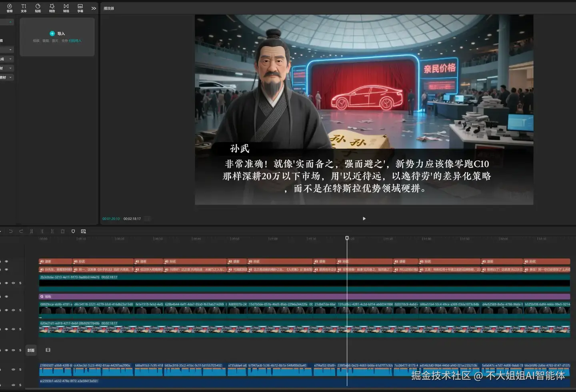Click the S icon beside the 封面 button

coord(20,350)
